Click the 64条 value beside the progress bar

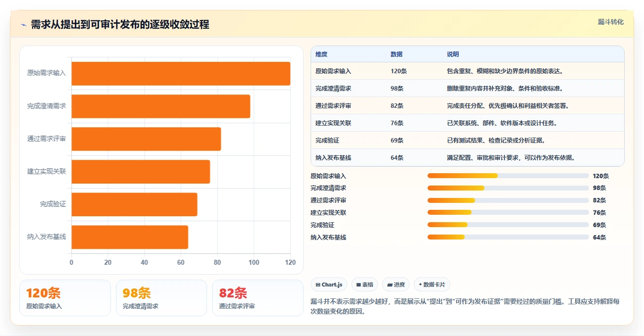pyautogui.click(x=599, y=238)
